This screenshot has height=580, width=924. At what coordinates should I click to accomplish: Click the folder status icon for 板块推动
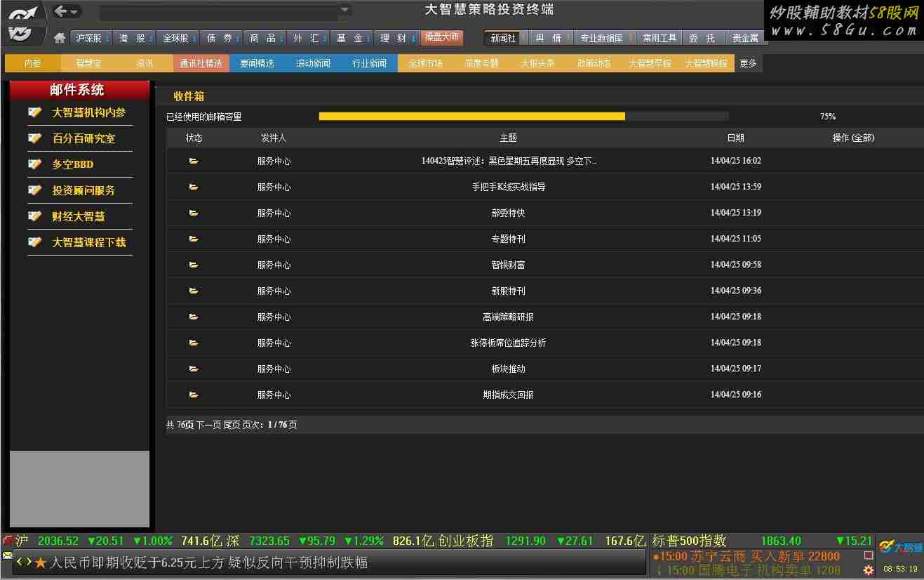194,369
